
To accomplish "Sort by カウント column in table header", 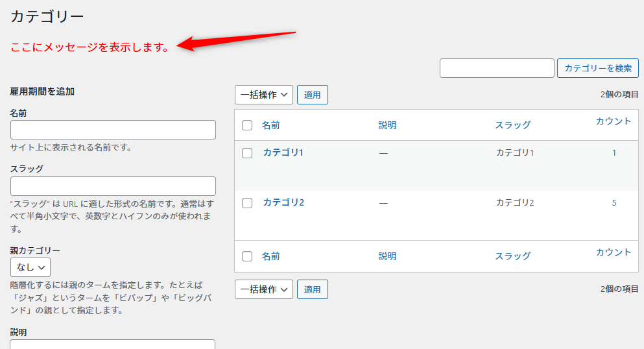I will click(x=613, y=121).
